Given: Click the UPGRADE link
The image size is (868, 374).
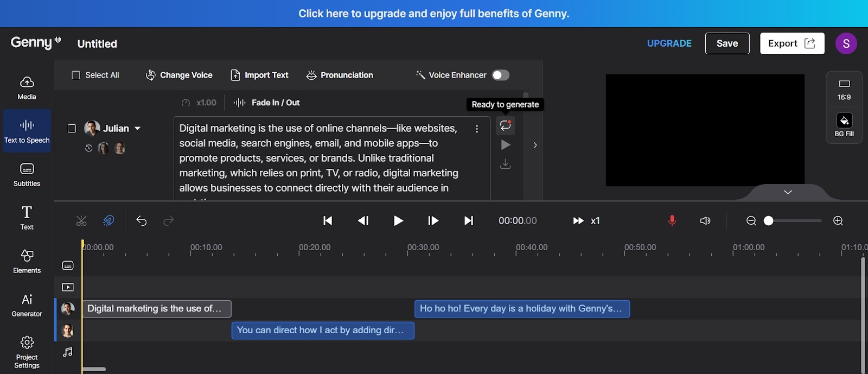Looking at the screenshot, I should point(669,43).
